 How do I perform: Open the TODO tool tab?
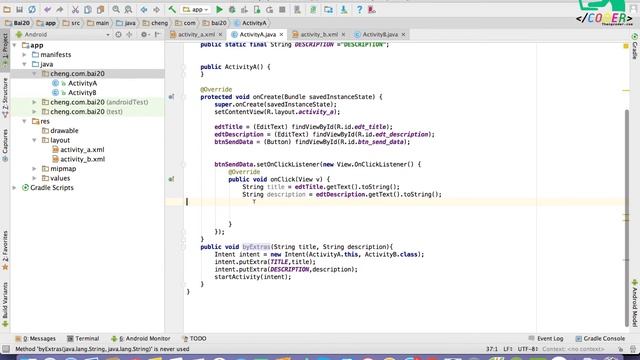click(x=194, y=339)
